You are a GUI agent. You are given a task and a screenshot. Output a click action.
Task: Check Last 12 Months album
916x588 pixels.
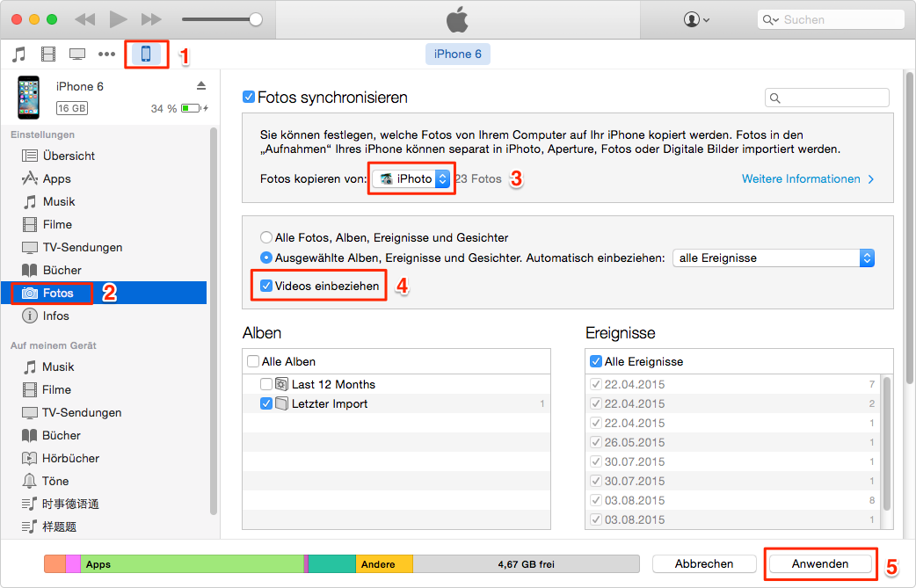265,384
